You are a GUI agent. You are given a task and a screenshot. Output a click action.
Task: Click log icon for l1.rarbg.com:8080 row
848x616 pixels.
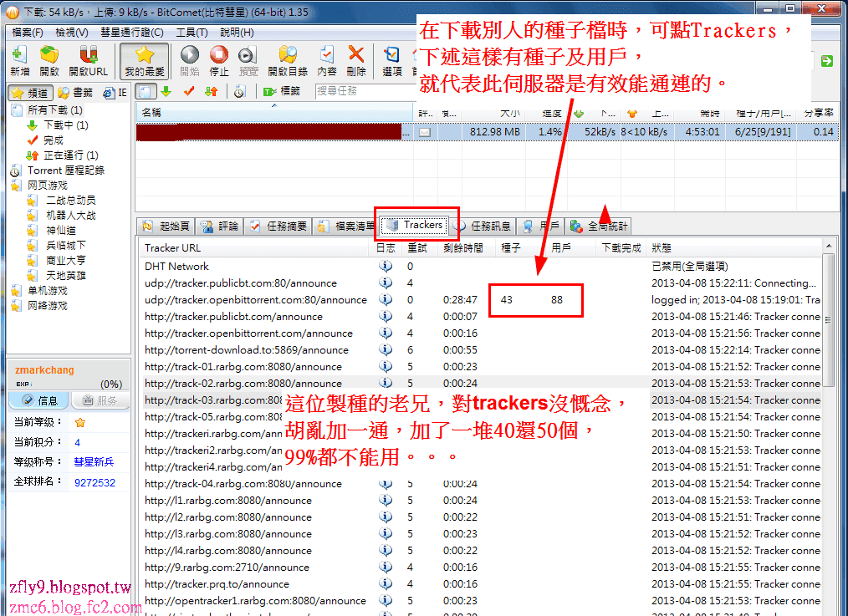385,501
